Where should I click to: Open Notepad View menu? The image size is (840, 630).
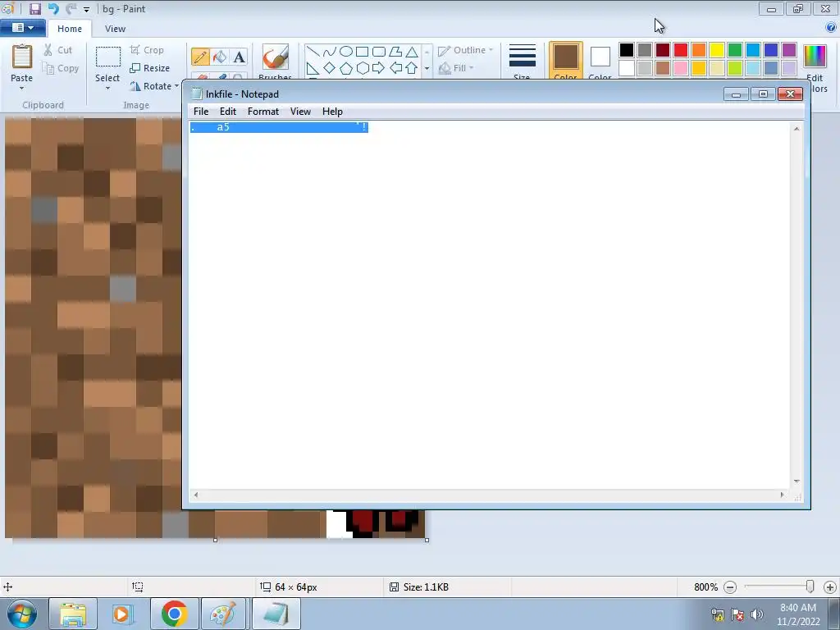pyautogui.click(x=300, y=112)
